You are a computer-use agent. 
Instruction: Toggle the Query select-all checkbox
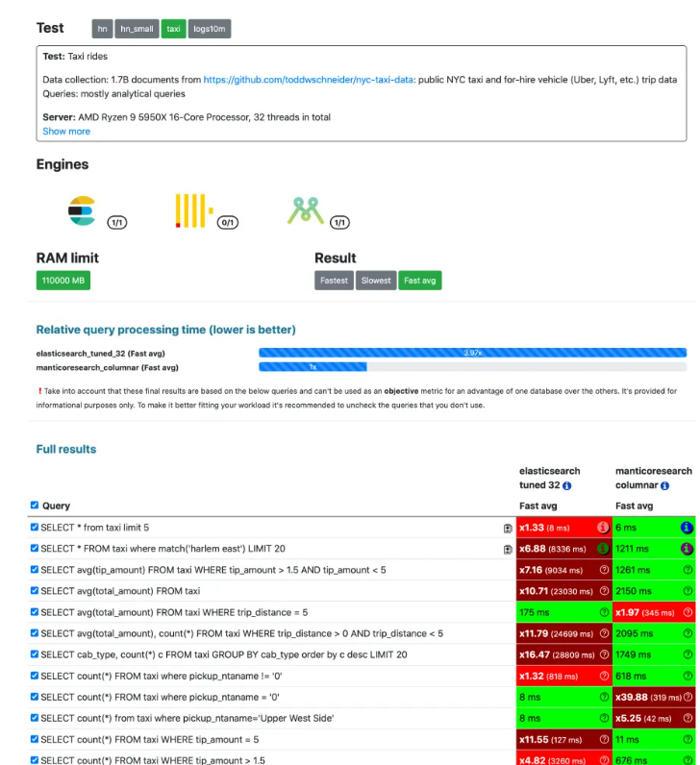click(x=35, y=505)
